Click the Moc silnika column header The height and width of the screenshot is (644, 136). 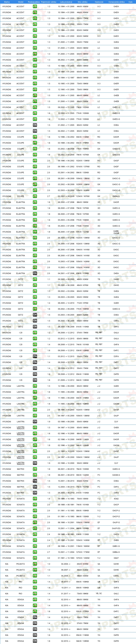coord(83,2)
